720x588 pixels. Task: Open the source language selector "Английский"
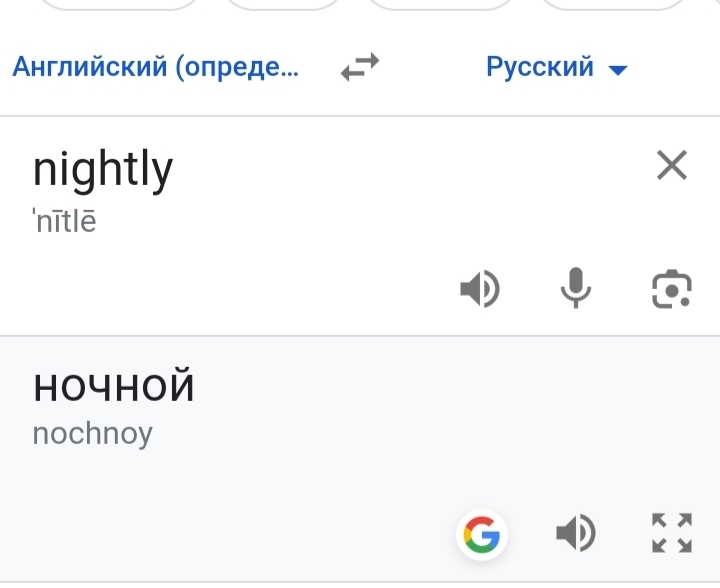155,68
